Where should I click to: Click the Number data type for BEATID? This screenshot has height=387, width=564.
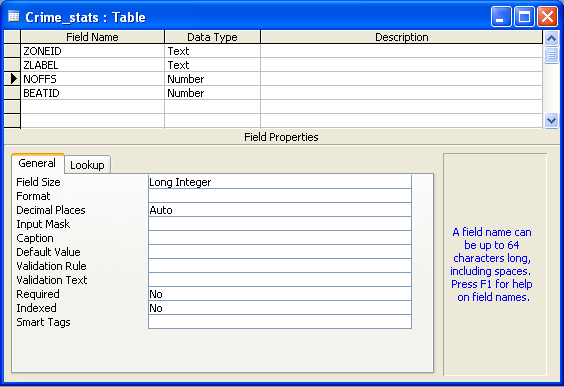[x=212, y=93]
